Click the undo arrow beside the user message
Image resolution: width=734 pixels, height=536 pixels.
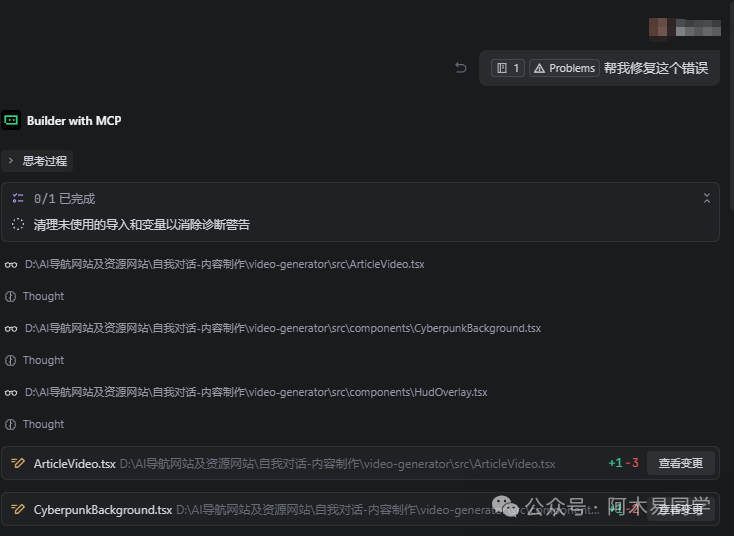tap(461, 68)
